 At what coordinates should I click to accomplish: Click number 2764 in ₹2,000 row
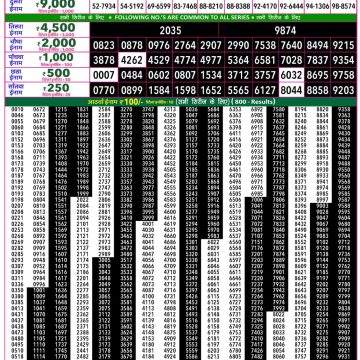pos(185,45)
